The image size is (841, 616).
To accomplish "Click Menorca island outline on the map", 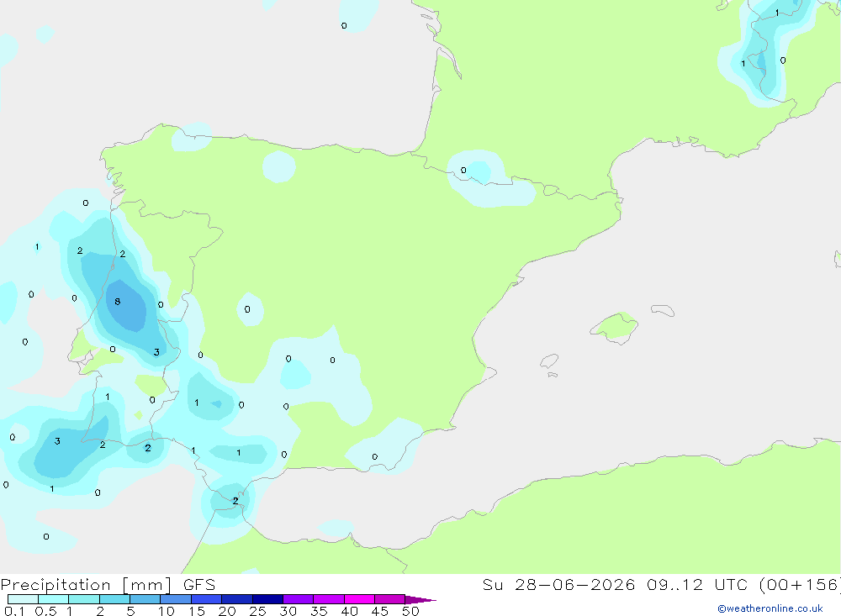I will pos(663,310).
